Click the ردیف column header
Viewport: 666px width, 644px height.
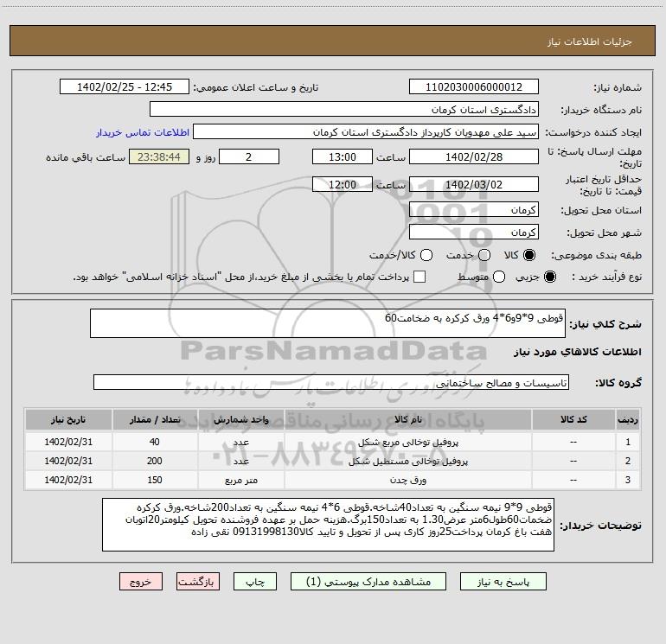tap(628, 419)
